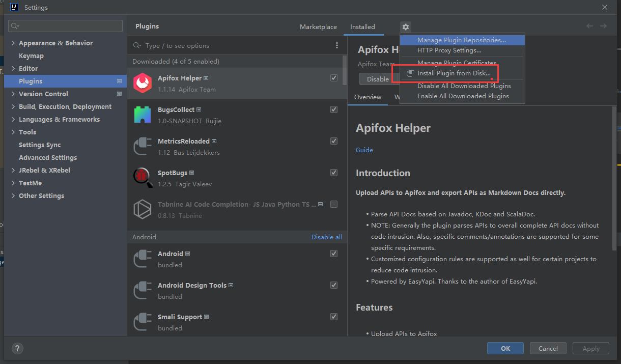Click the small icon next to Apifox Helper name
The image size is (621, 364).
click(206, 78)
